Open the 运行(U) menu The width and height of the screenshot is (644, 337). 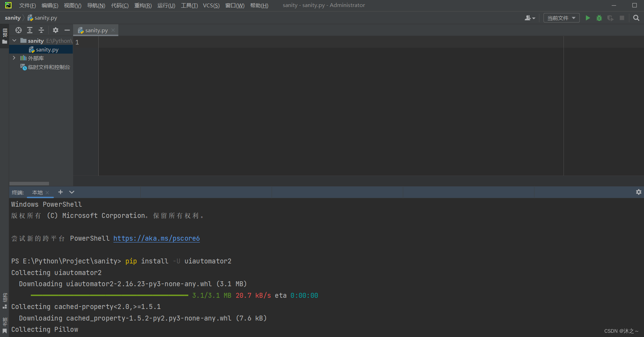(x=166, y=5)
